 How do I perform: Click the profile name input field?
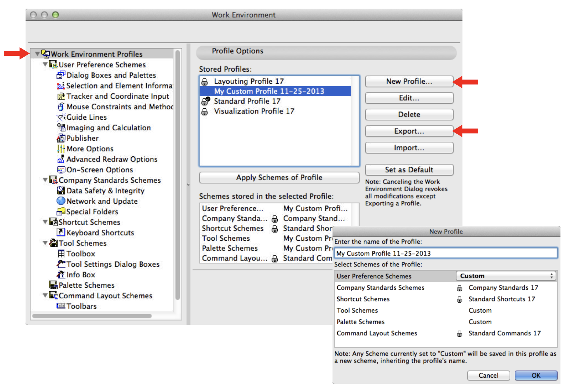446,253
